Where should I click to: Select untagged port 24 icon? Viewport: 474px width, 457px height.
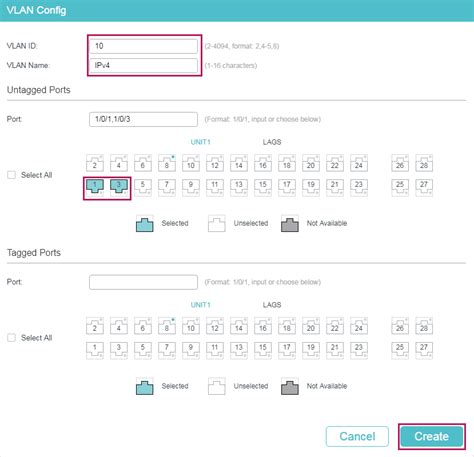pyautogui.click(x=359, y=163)
